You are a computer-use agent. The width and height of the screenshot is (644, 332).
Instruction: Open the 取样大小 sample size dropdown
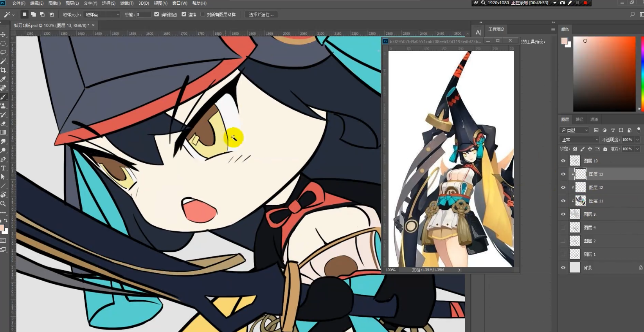pos(102,14)
